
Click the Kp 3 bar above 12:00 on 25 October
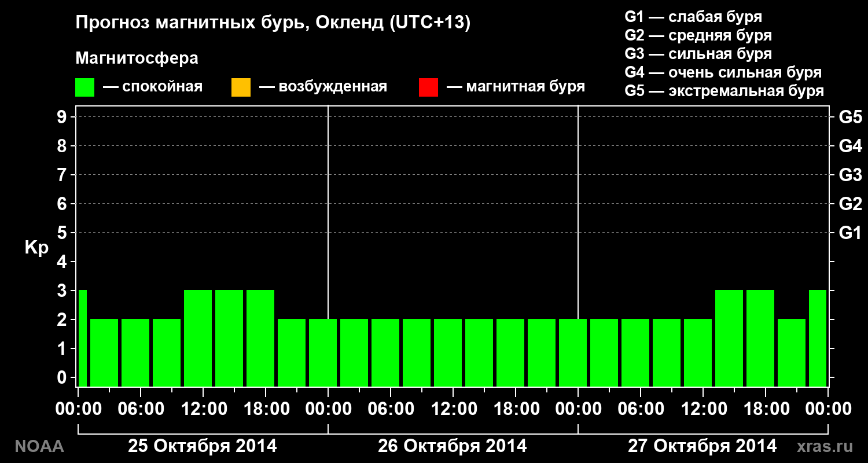[198, 338]
